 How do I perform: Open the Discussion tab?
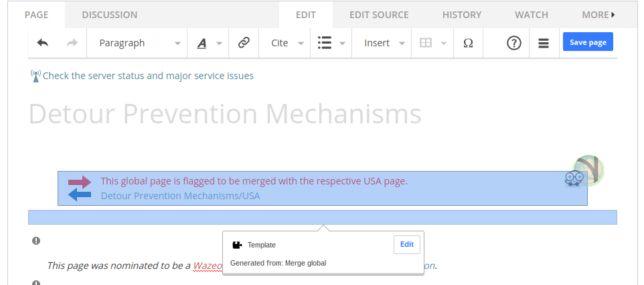(110, 15)
